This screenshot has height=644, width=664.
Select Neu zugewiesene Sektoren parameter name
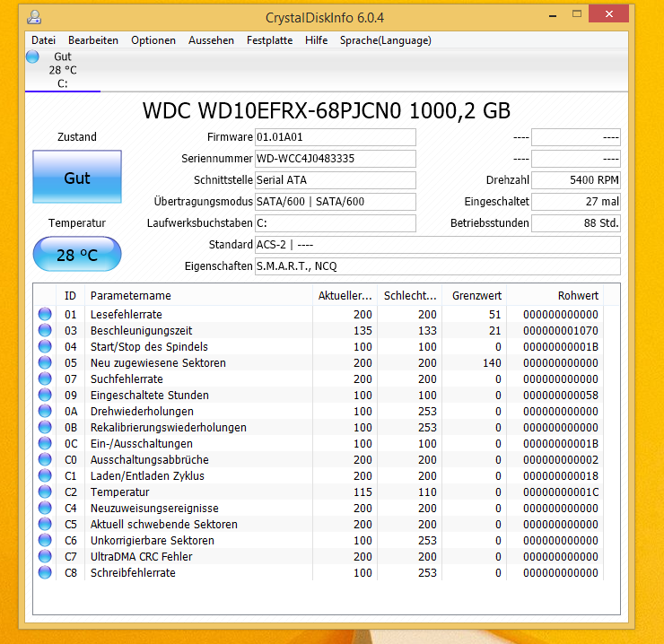pyautogui.click(x=158, y=363)
